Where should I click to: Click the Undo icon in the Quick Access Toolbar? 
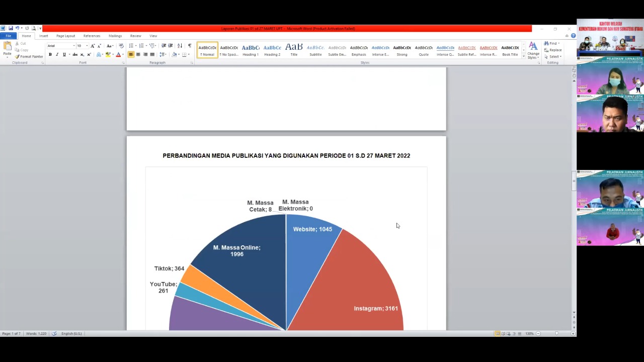tap(17, 28)
